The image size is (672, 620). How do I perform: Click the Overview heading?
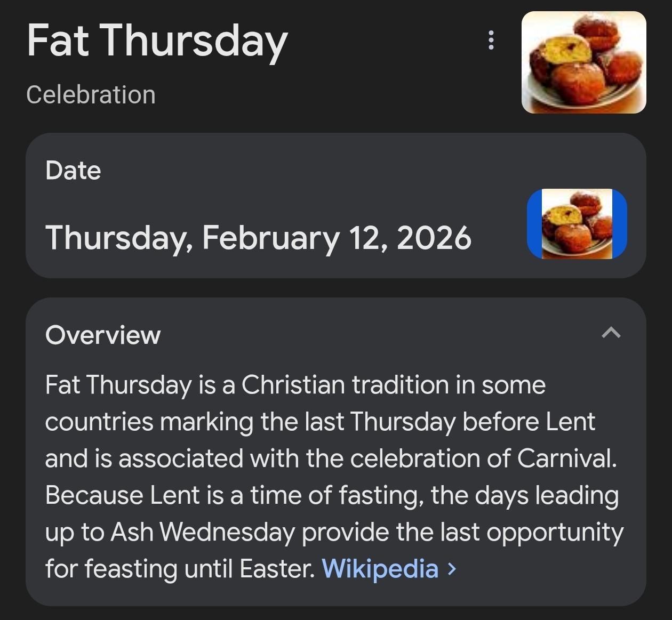pos(103,335)
